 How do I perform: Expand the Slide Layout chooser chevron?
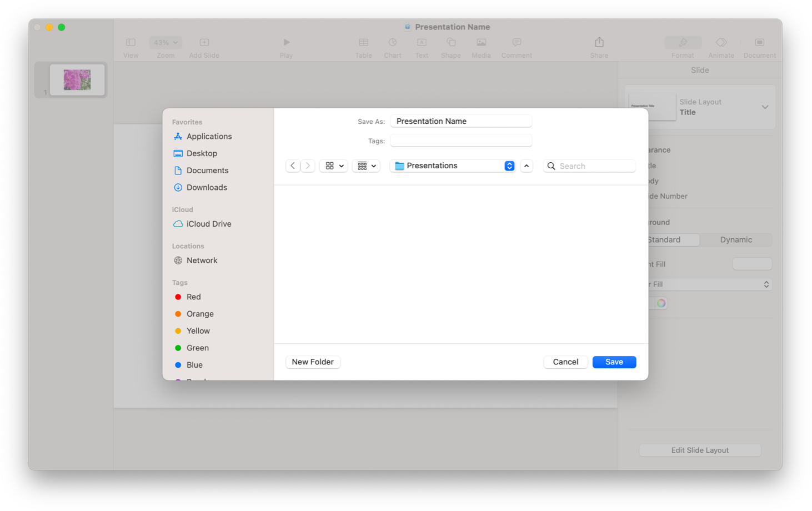(x=765, y=107)
